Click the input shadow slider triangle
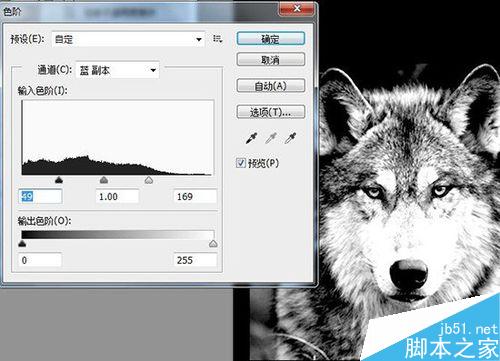Image resolution: width=500 pixels, height=361 pixels. 59,180
